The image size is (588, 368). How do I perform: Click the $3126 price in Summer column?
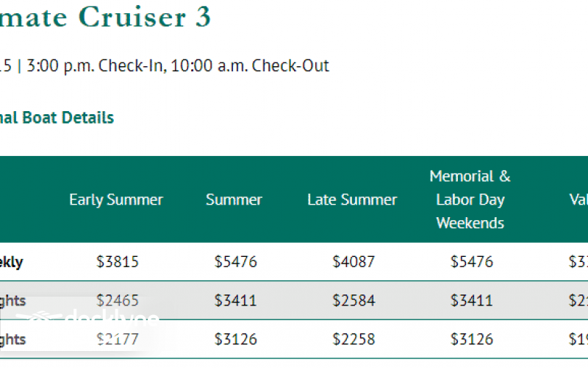[x=236, y=339]
